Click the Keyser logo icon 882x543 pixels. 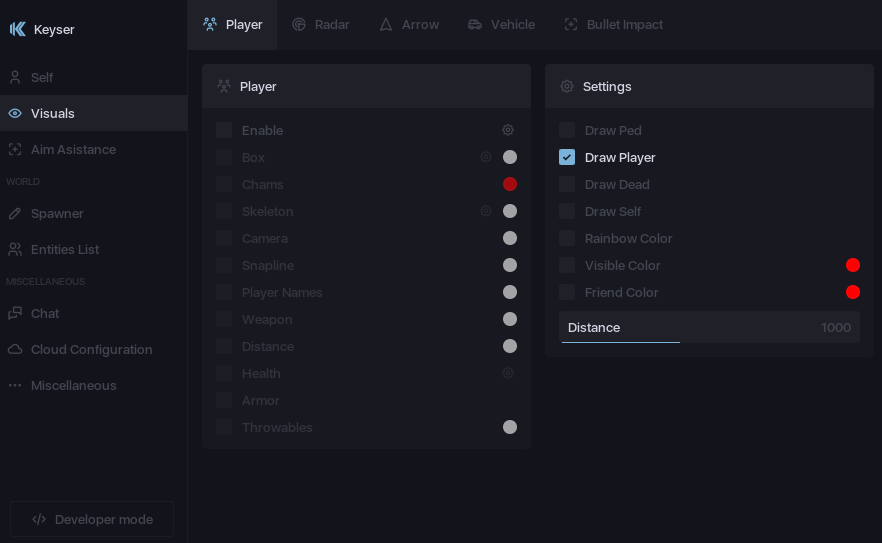(x=18, y=29)
